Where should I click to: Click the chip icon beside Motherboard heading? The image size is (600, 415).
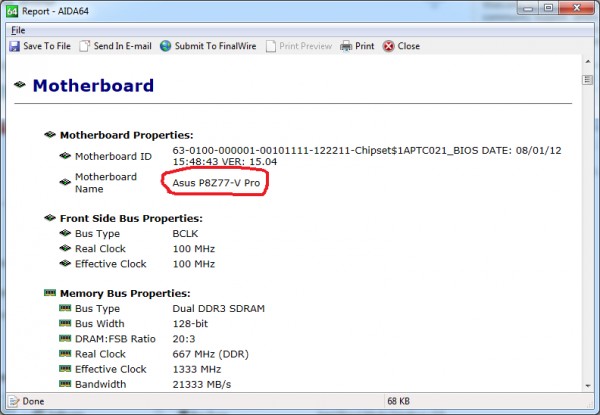pos(20,84)
